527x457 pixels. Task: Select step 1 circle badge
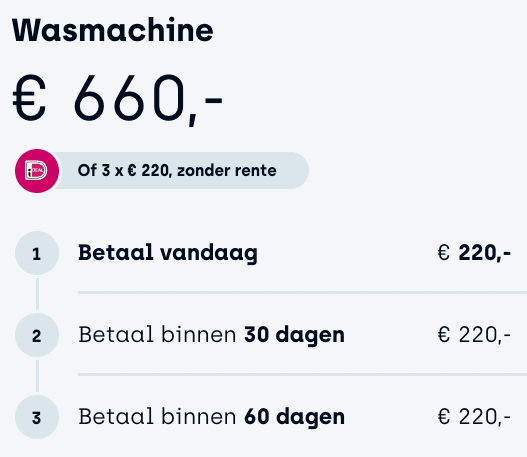pyautogui.click(x=37, y=253)
